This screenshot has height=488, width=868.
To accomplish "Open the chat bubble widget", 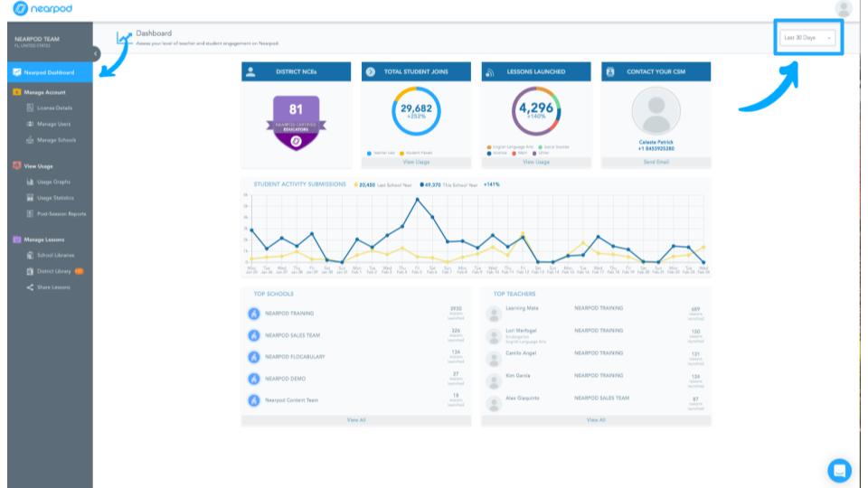I will [839, 470].
